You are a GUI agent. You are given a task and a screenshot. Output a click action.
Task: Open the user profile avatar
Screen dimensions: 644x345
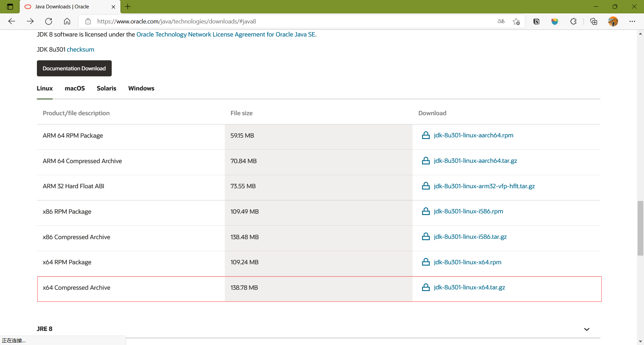click(x=613, y=21)
